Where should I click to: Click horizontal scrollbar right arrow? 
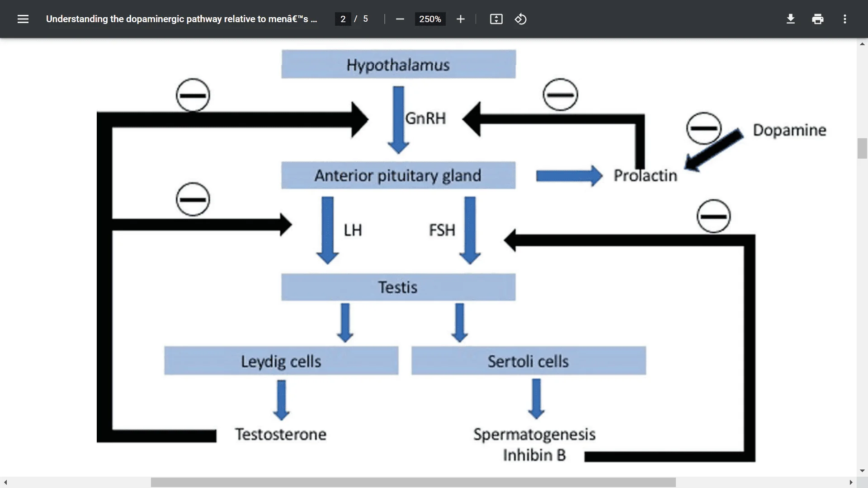pyautogui.click(x=851, y=483)
